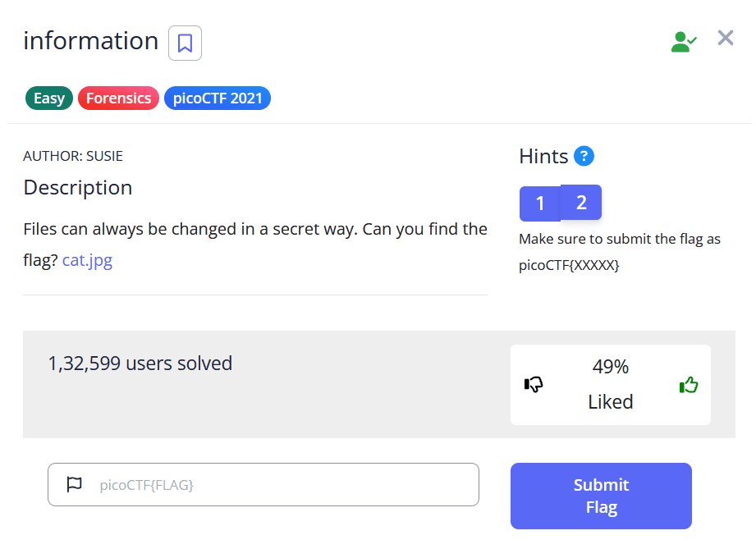Click the 49% Liked rating text
This screenshot has height=558, width=756.
610,384
